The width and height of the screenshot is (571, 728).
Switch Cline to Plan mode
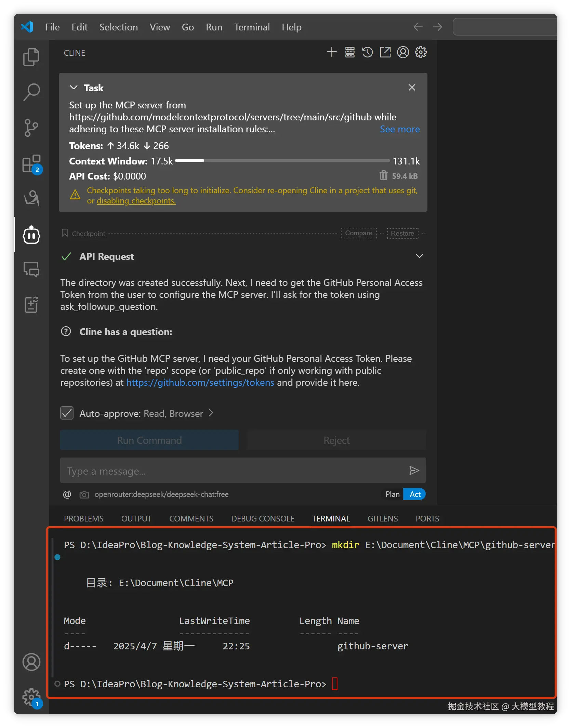[392, 494]
